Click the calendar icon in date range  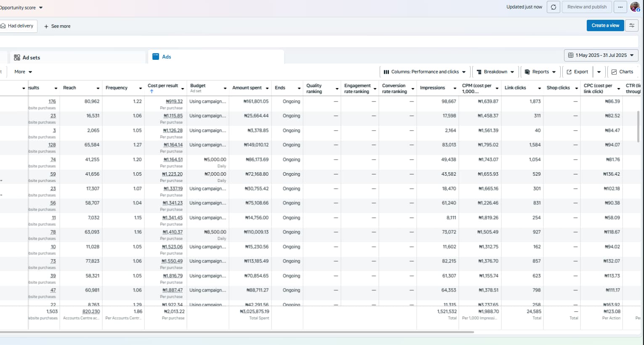point(571,55)
